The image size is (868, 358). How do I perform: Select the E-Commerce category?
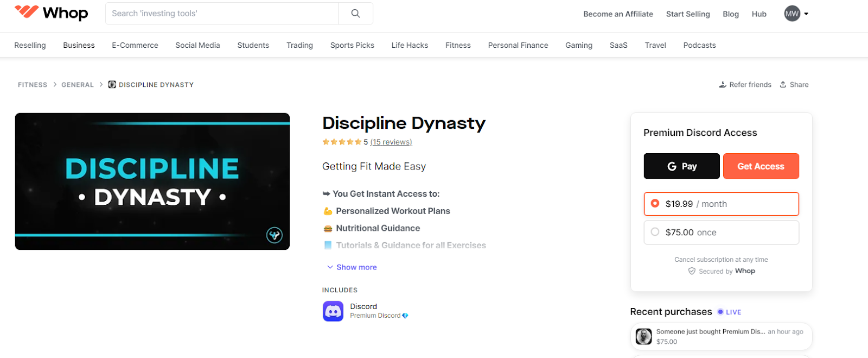[x=135, y=45]
